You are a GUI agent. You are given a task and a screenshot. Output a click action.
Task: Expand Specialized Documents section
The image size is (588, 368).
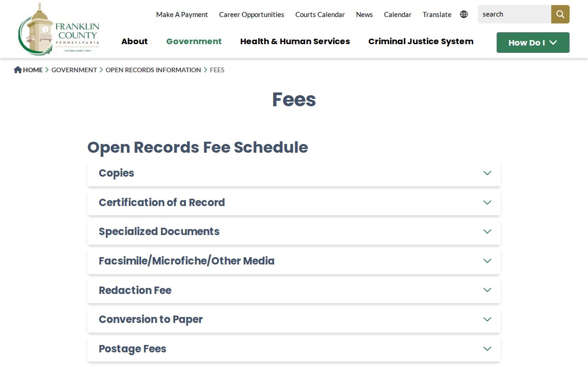pyautogui.click(x=294, y=232)
